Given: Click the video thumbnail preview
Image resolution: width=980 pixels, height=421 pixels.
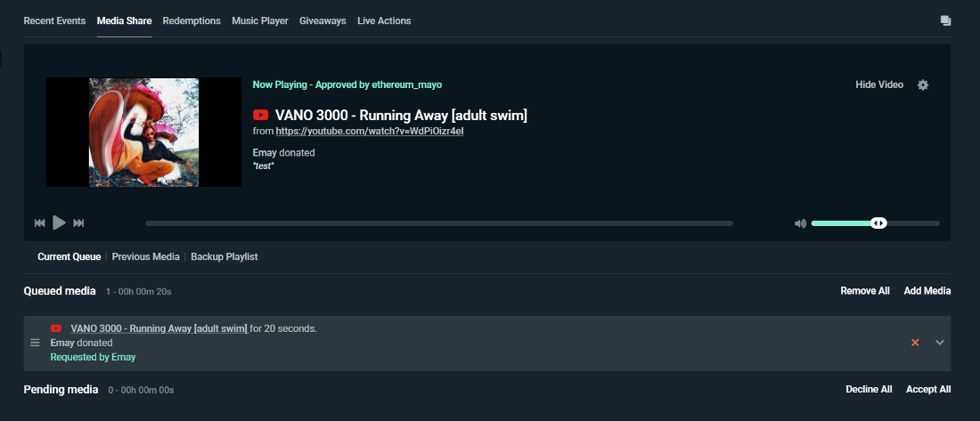Looking at the screenshot, I should tap(143, 133).
